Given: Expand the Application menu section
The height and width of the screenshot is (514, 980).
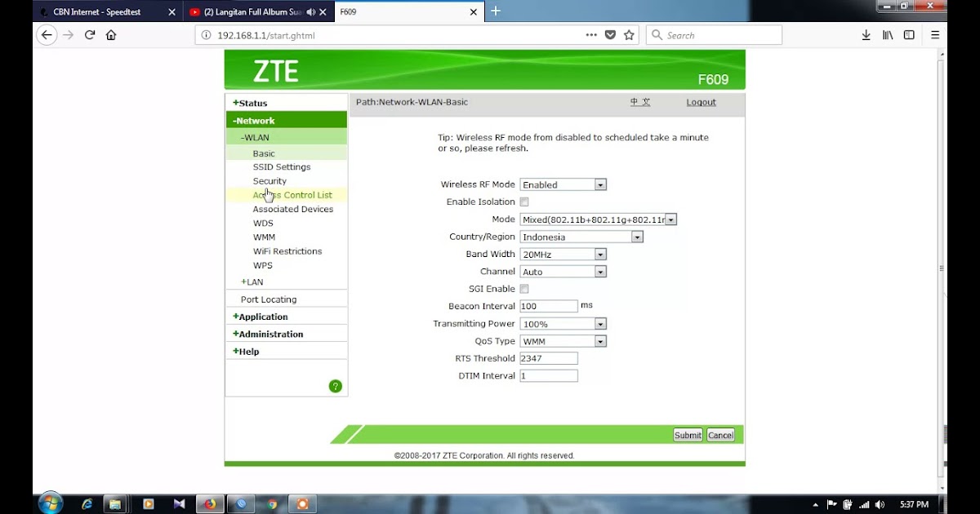Looking at the screenshot, I should point(260,317).
